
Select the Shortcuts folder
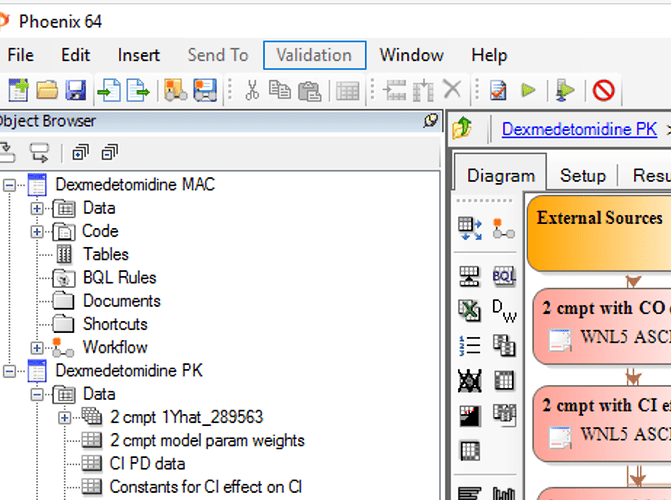[115, 324]
